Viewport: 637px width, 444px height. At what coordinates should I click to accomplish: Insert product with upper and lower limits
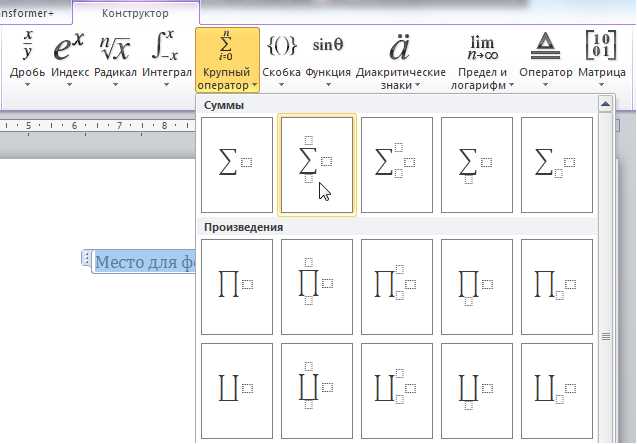[x=317, y=287]
